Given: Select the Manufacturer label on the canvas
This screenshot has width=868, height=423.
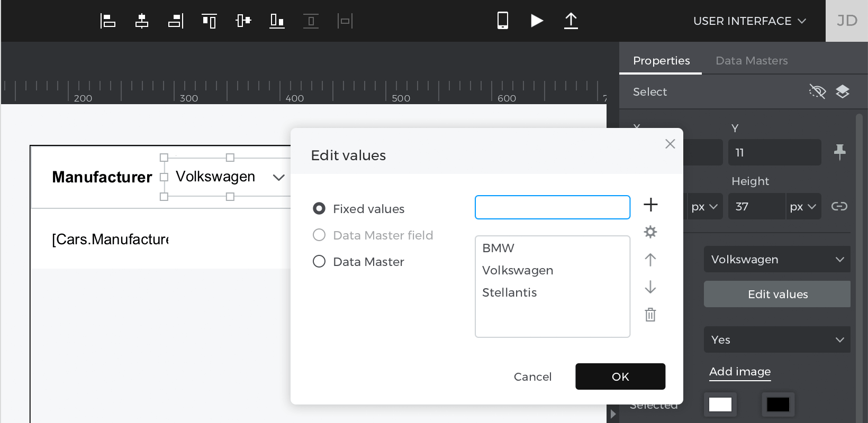Looking at the screenshot, I should pyautogui.click(x=102, y=177).
